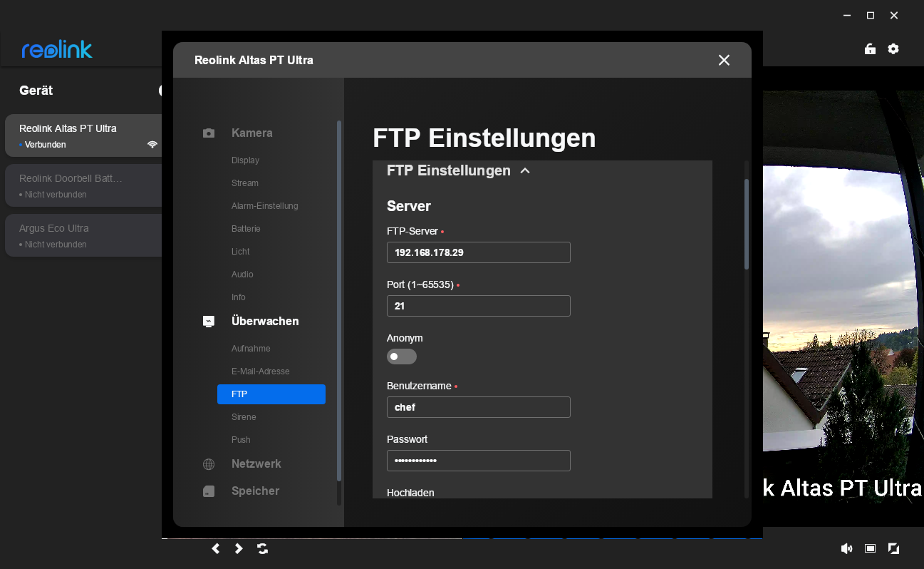This screenshot has width=924, height=569.
Task: Close the Reolink Altas PT Ultra dialog
Action: tap(724, 61)
